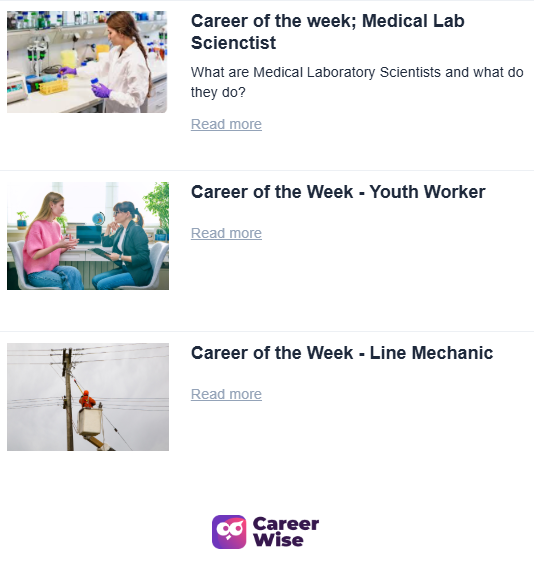
Task: Open the Medical Lab Scientist article headline
Action: (x=327, y=32)
